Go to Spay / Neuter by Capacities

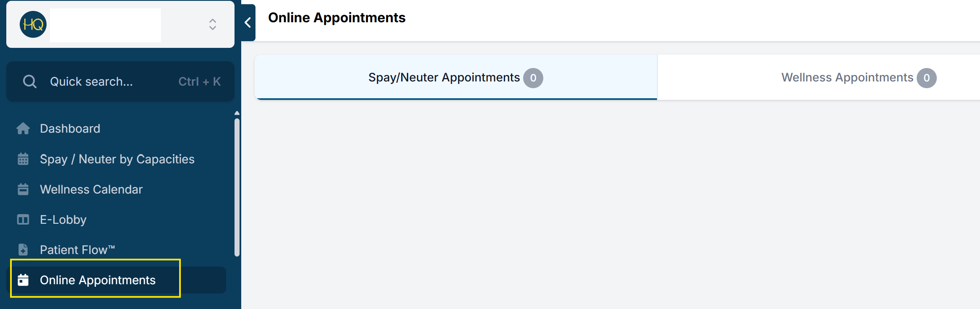coord(117,159)
